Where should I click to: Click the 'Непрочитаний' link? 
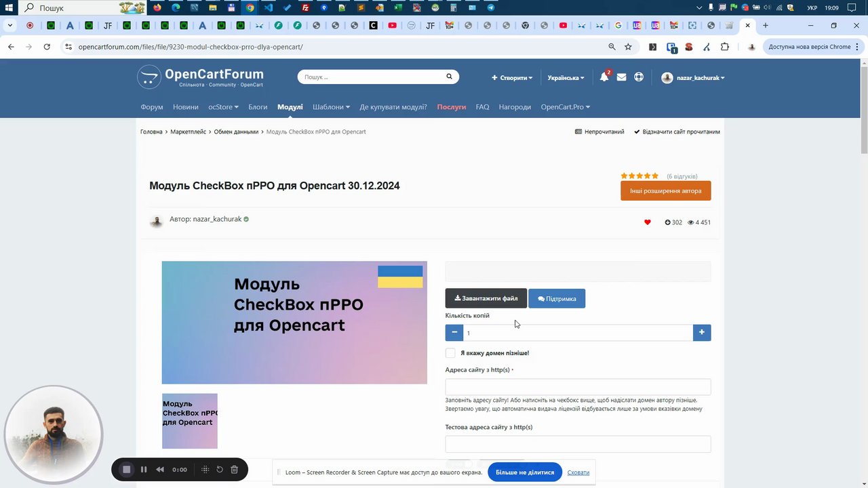[599, 131]
